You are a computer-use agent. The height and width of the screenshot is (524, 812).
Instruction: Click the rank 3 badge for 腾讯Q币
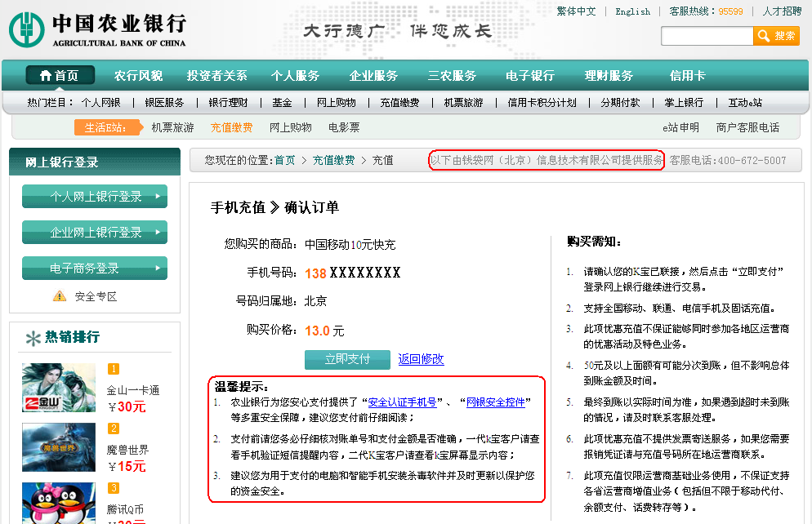tap(114, 488)
